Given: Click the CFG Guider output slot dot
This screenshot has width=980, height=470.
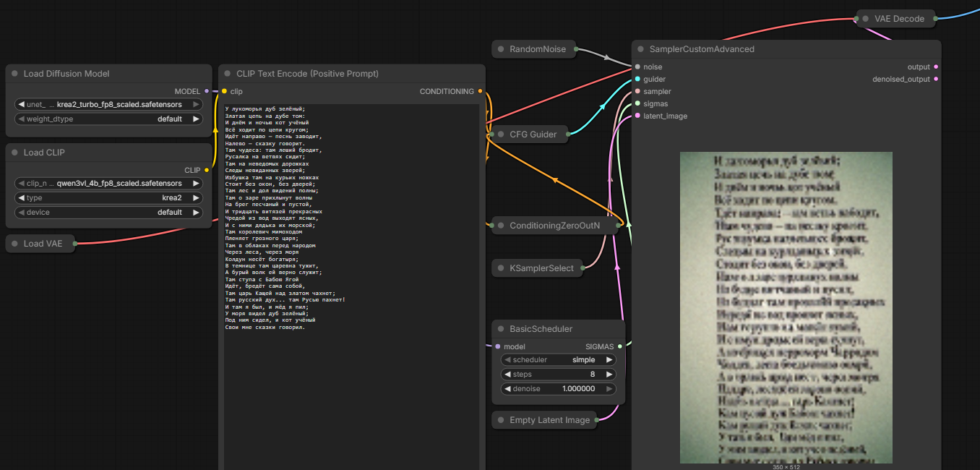Looking at the screenshot, I should point(567,134).
